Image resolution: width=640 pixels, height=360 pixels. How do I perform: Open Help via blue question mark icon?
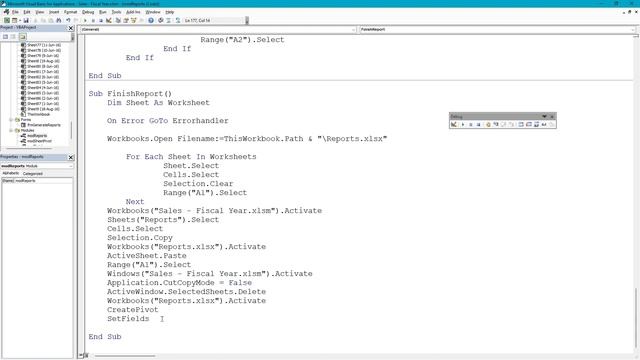pos(151,20)
